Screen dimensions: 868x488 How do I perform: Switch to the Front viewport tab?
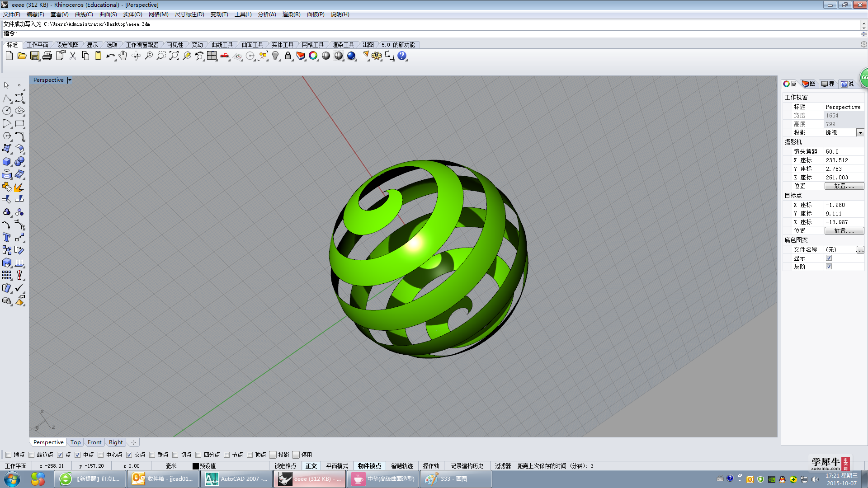(94, 442)
